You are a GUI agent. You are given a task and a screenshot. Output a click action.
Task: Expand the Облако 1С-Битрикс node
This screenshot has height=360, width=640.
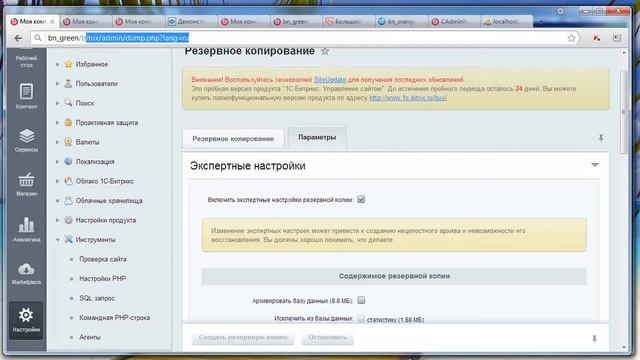(58, 181)
